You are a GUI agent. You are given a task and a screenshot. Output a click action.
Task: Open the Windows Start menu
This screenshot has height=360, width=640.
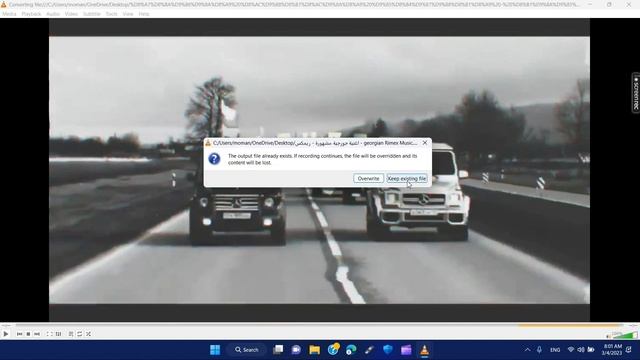click(x=215, y=350)
